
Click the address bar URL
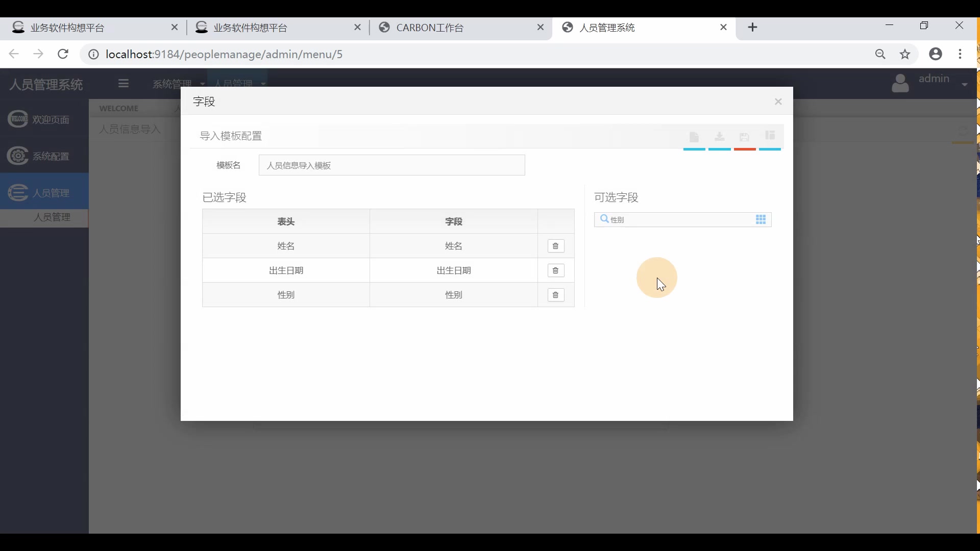click(x=224, y=54)
